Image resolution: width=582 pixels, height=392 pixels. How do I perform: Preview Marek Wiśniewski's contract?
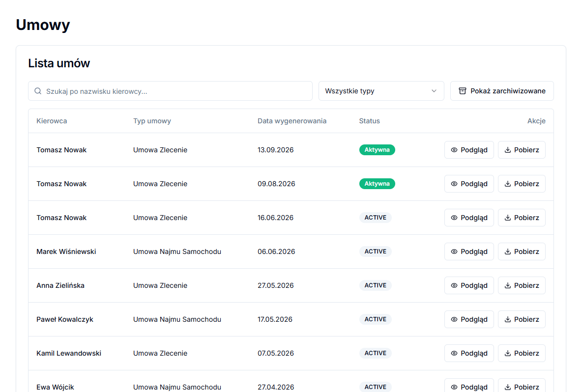point(469,252)
